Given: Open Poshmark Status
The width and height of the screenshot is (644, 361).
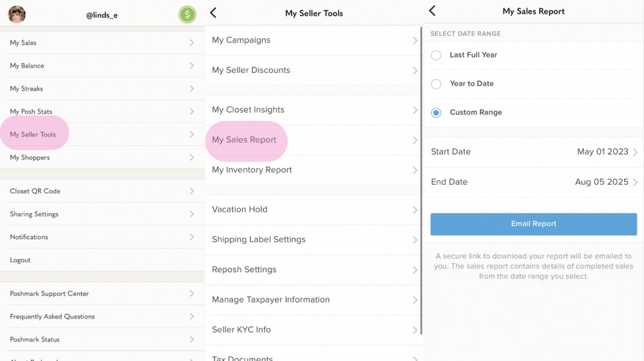Looking at the screenshot, I should coord(102,340).
